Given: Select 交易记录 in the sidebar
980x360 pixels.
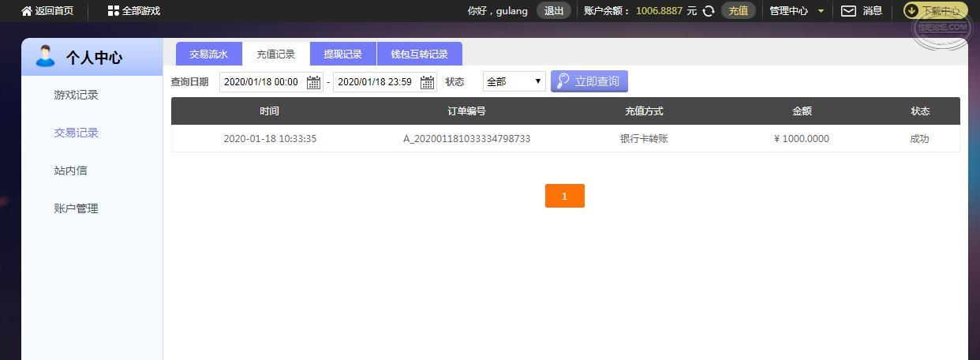Looking at the screenshot, I should click(x=77, y=133).
